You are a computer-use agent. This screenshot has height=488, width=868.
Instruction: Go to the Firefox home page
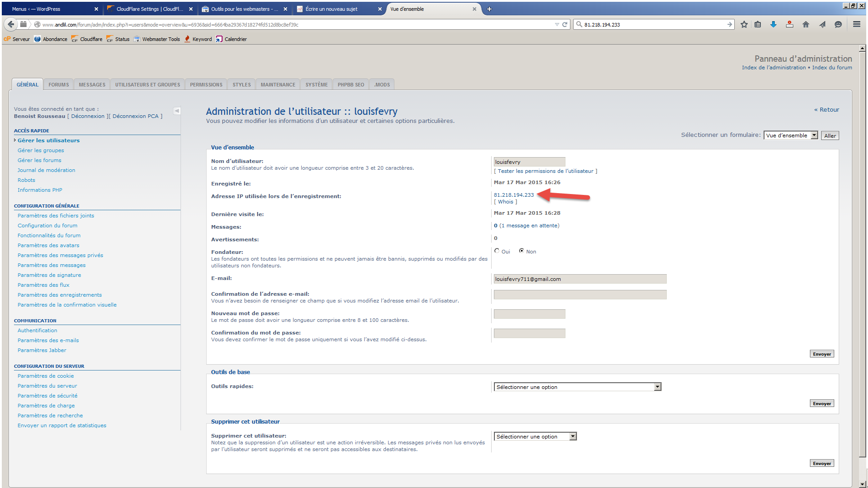tap(805, 24)
